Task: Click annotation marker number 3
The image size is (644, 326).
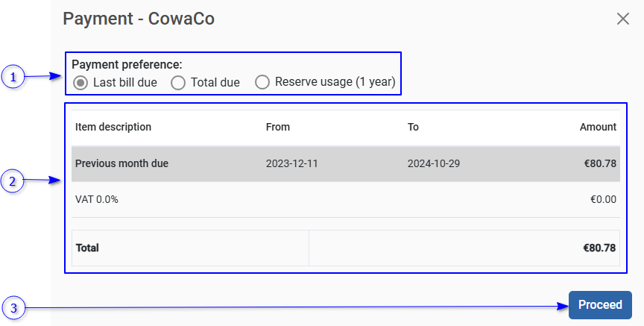Action: tap(13, 307)
